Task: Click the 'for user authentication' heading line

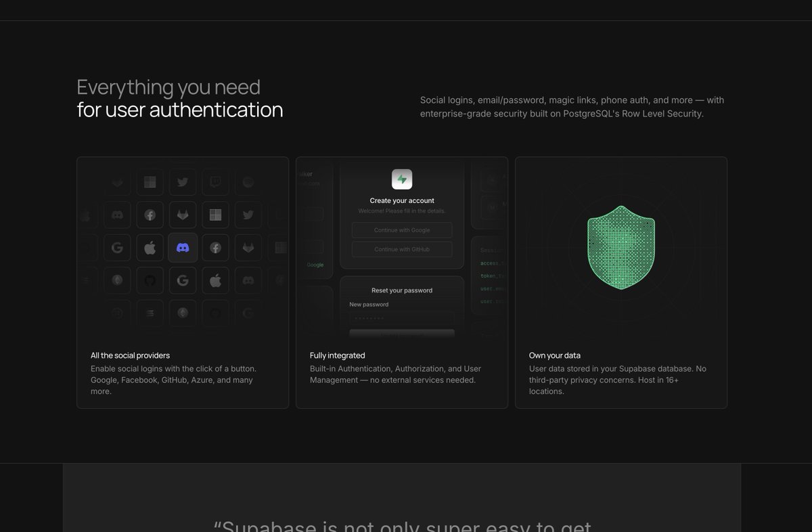Action: click(x=180, y=110)
